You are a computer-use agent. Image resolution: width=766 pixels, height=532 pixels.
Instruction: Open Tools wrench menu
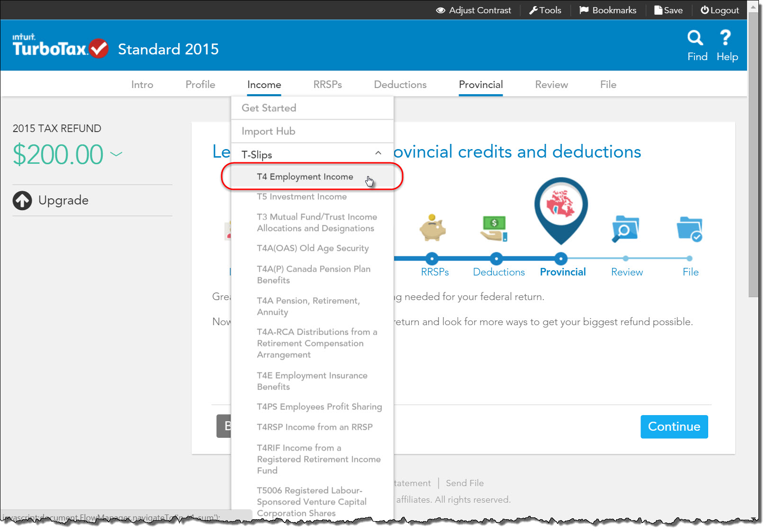pyautogui.click(x=545, y=10)
